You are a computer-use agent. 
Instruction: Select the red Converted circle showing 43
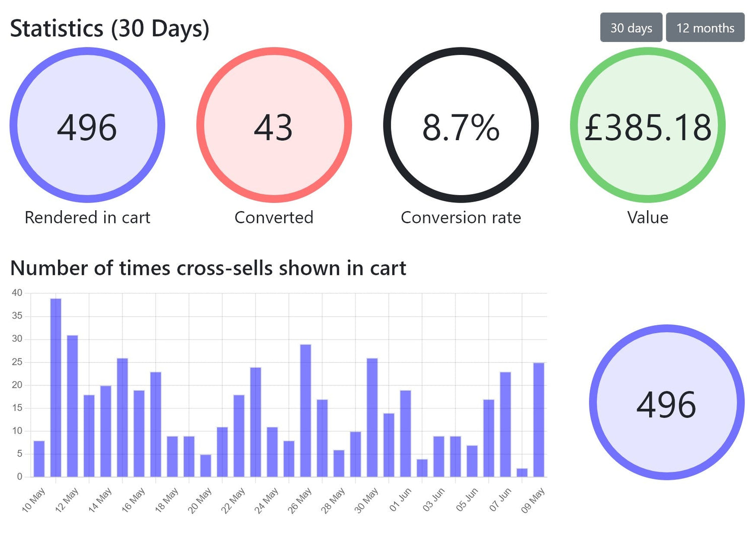(x=274, y=125)
